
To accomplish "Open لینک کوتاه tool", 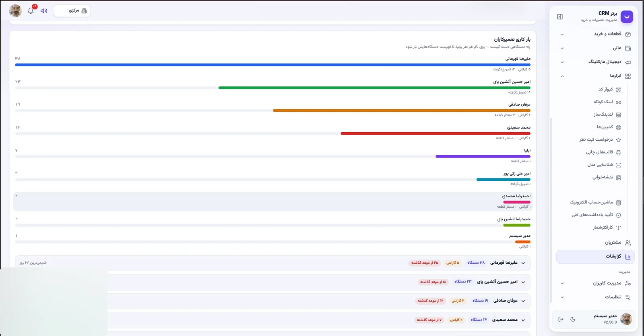I will coord(607,102).
